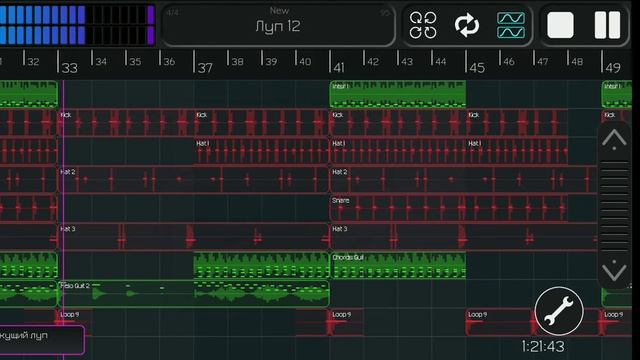Select the Hat 2 clip at bar 33
Viewport: 640px width, 360px height.
[194, 180]
